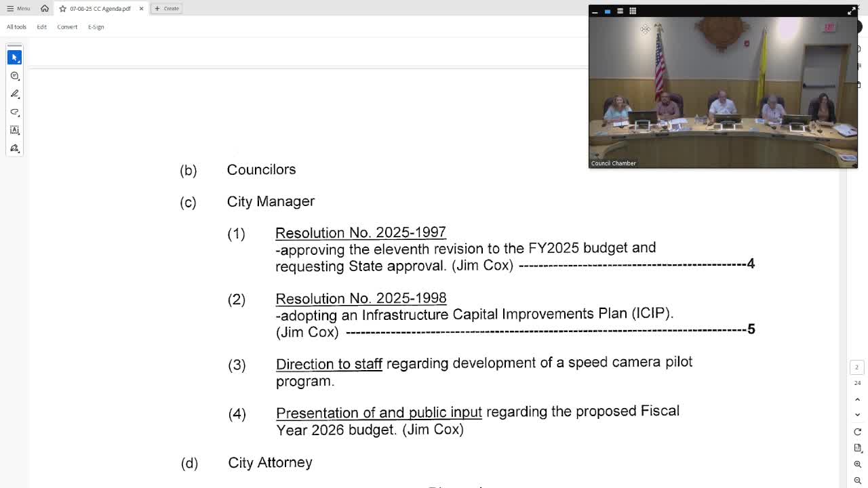Open the Convert menu
The height and width of the screenshot is (488, 868).
click(x=67, y=27)
